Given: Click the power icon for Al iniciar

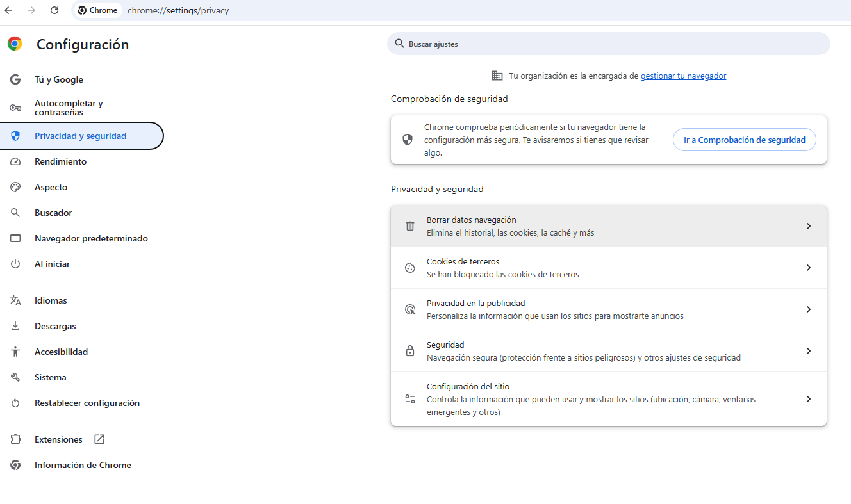Looking at the screenshot, I should click(15, 264).
